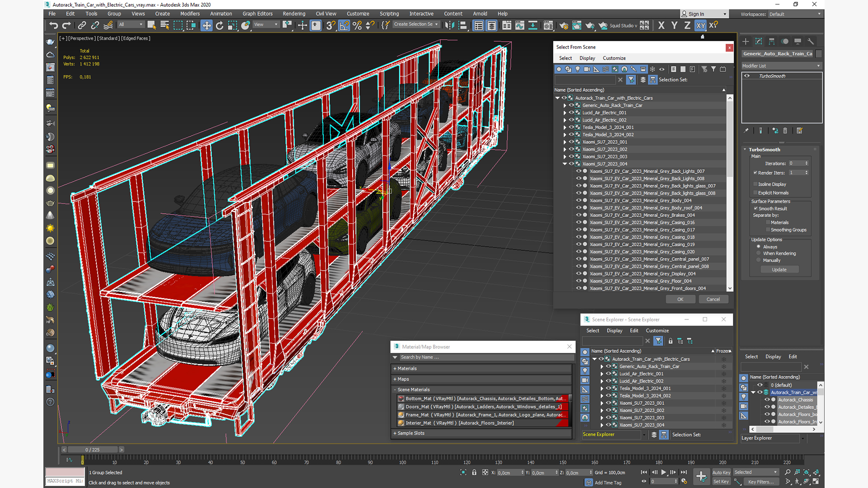Select the Manually update option

click(x=759, y=260)
